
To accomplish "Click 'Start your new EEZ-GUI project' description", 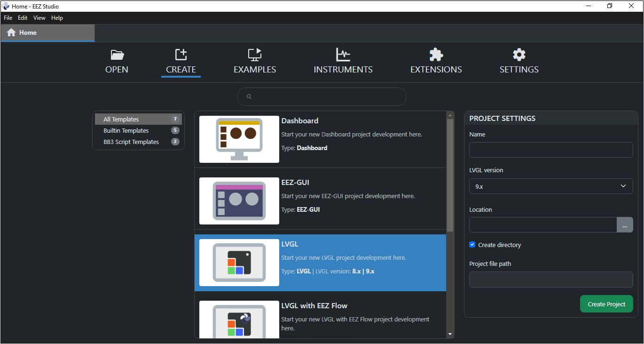I will click(x=348, y=196).
